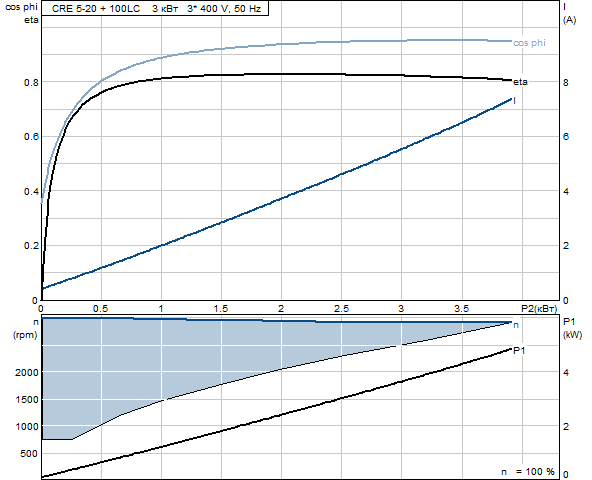Click the 2.5 tick on P2 axis
Viewport: 592px width, 480px height.
(341, 309)
